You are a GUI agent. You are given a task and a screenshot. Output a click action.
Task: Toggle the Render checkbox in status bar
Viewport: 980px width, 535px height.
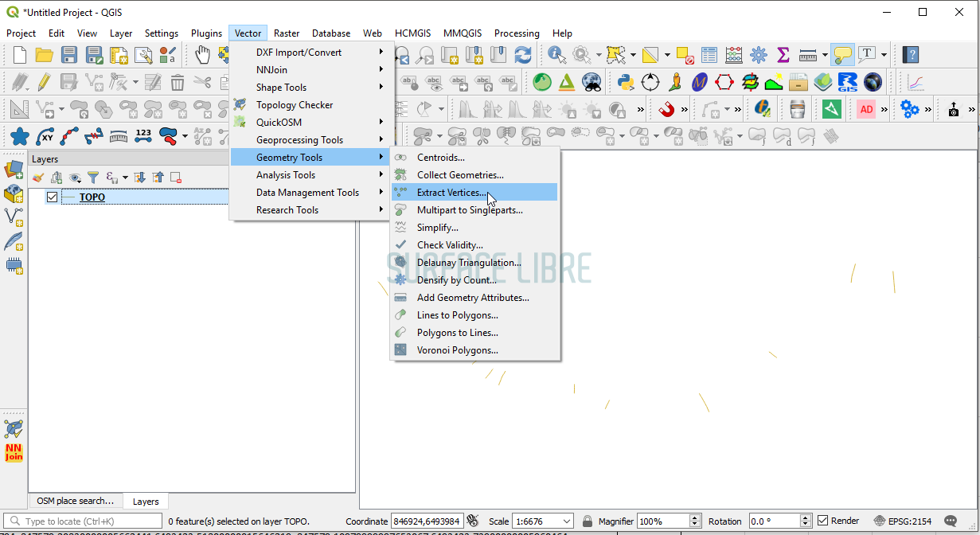823,521
